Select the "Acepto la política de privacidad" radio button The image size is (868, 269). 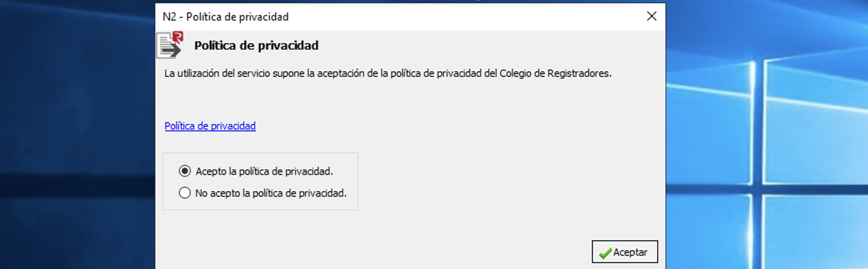(185, 171)
